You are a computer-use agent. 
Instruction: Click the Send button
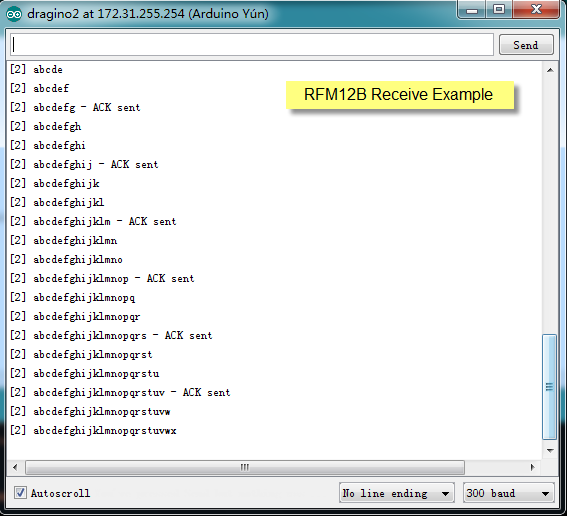coord(526,45)
